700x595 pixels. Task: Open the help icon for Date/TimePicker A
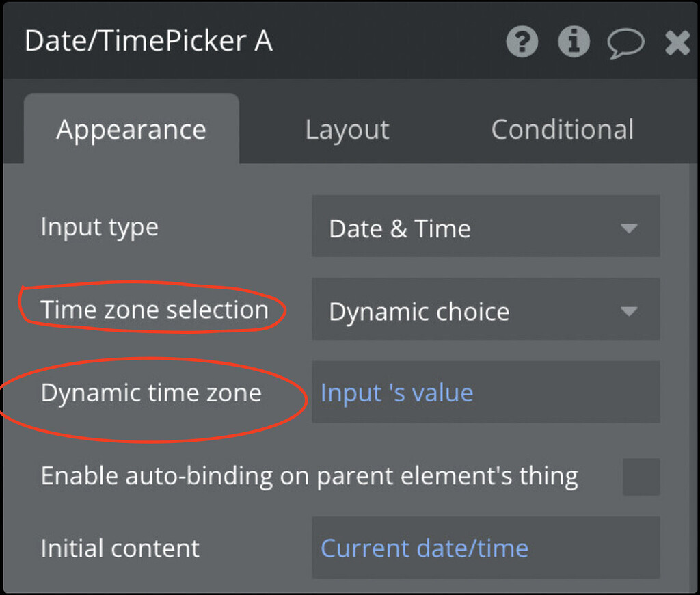click(x=522, y=42)
